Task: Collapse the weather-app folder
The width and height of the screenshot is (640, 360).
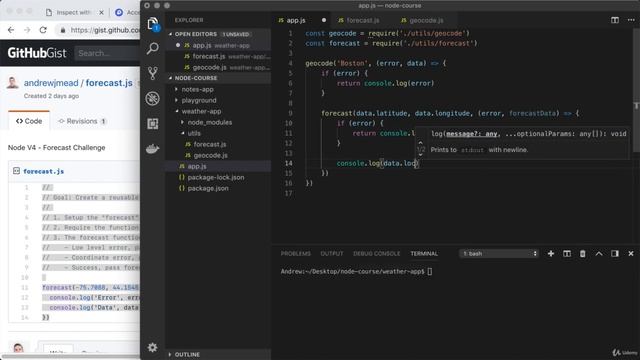Action: pos(177,111)
